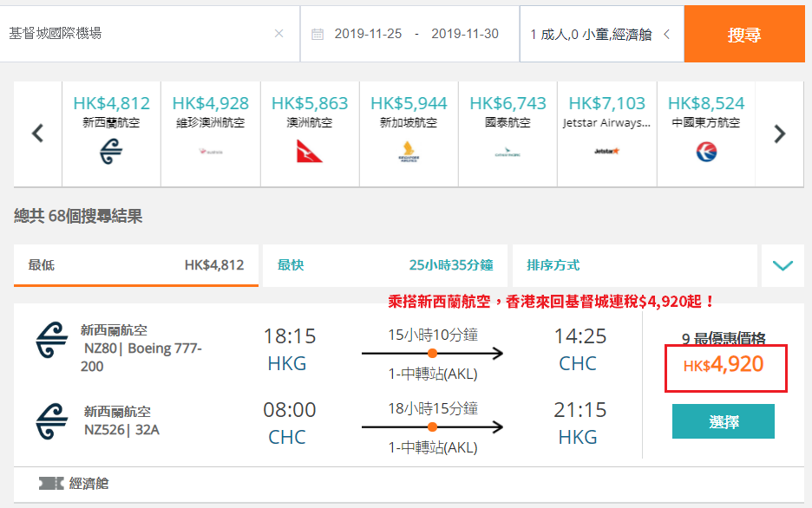Select the 中國東方航空 HK$8,524 airline card
812x508 pixels.
pyautogui.click(x=706, y=134)
